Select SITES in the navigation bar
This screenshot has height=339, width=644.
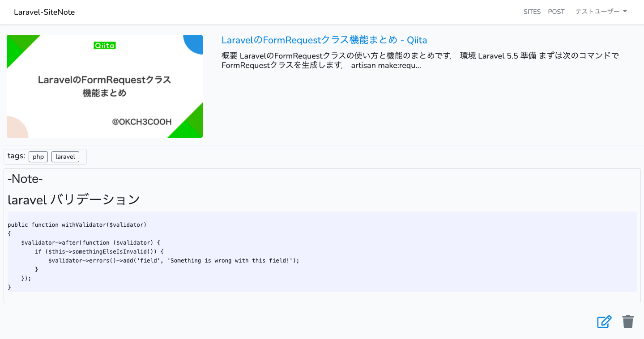(532, 12)
